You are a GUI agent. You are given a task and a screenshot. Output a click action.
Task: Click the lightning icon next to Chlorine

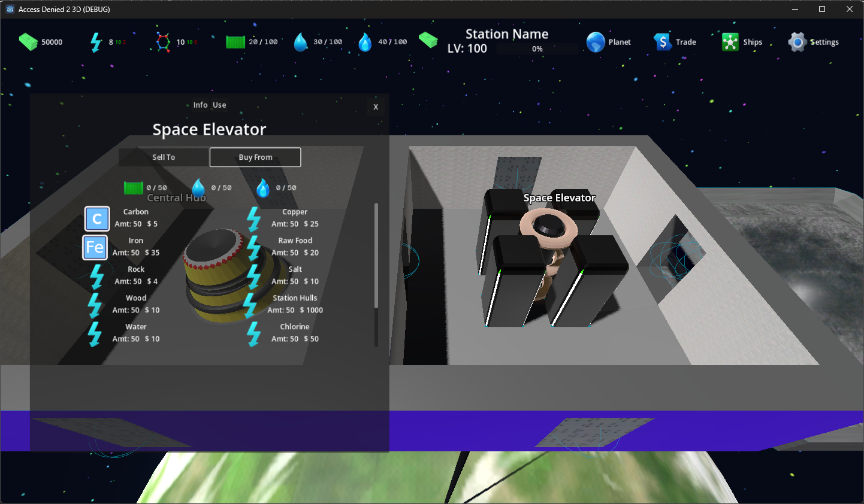(x=254, y=334)
